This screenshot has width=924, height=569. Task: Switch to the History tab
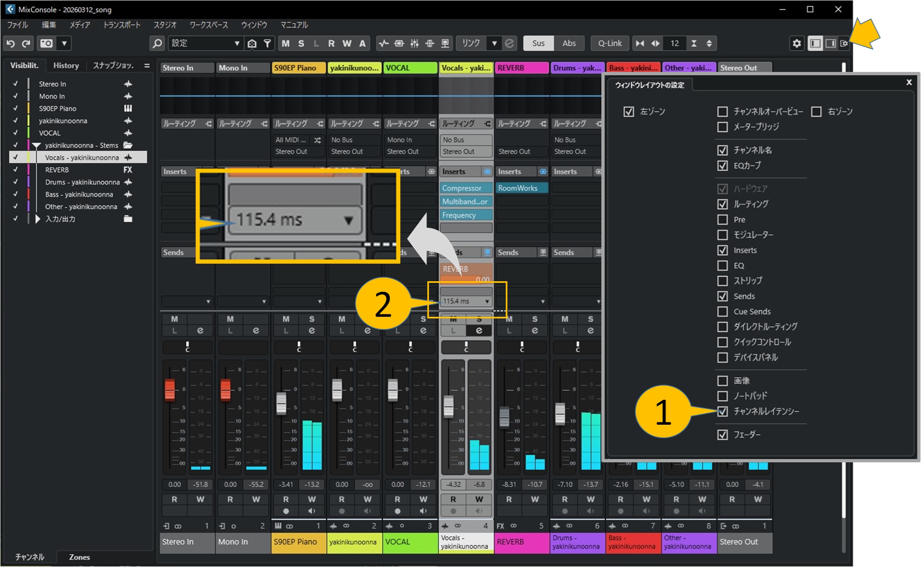tap(66, 65)
